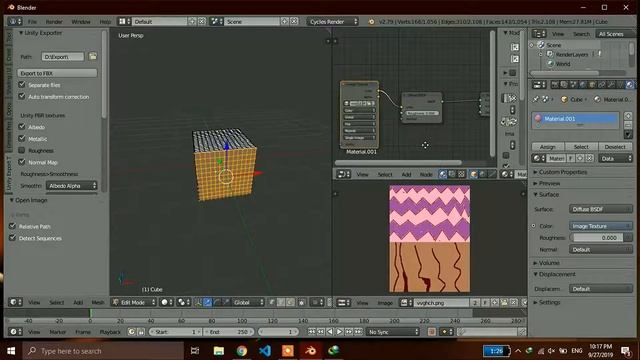Open the Render menu
Screen dimensions: 640x360
[x=54, y=22]
